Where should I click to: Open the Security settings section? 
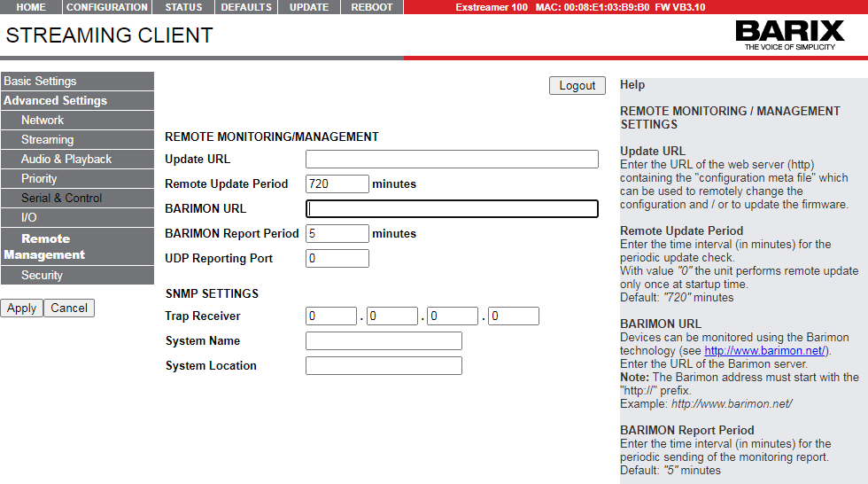tap(42, 276)
